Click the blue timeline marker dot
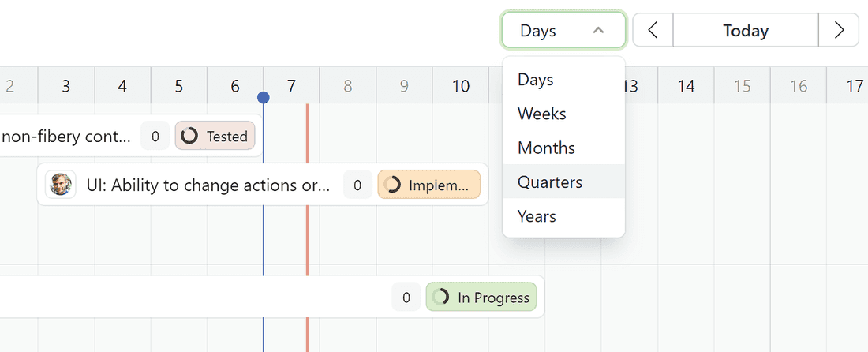 click(264, 97)
